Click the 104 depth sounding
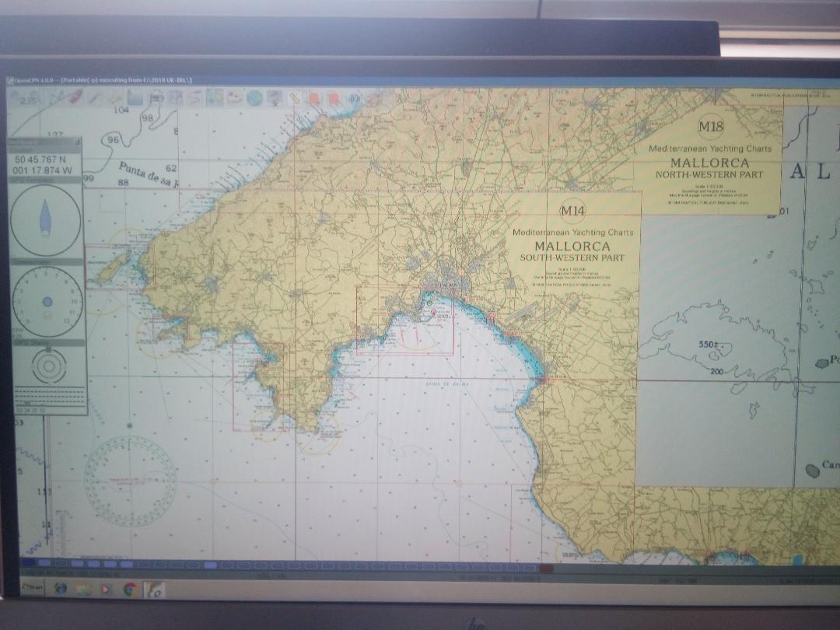 click(121, 110)
